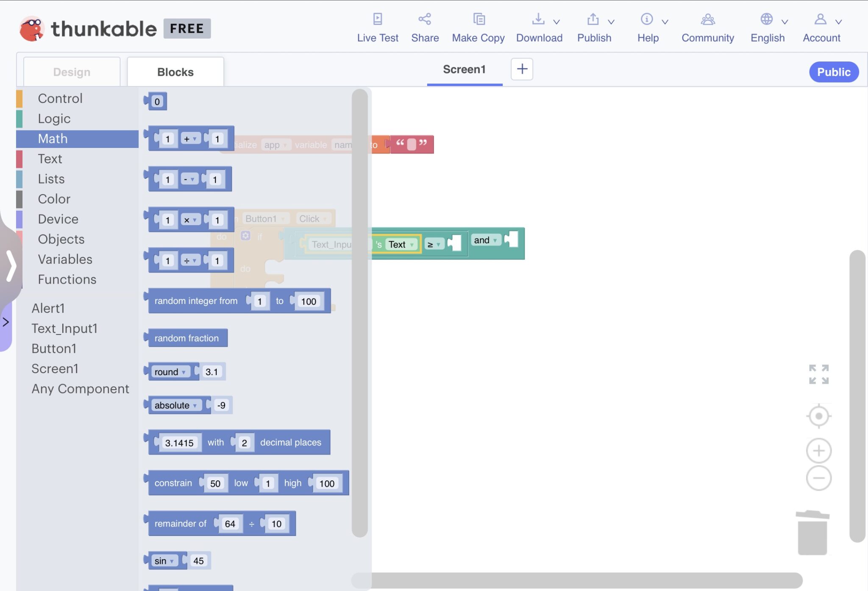Make a copy of the project
Image resolution: width=868 pixels, height=591 pixels.
tap(478, 28)
